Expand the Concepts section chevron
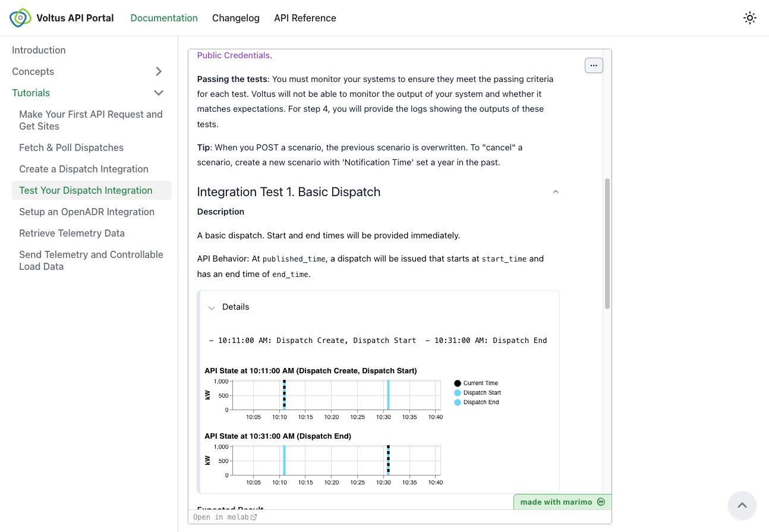Screen dimensions: 769x532 pos(159,71)
